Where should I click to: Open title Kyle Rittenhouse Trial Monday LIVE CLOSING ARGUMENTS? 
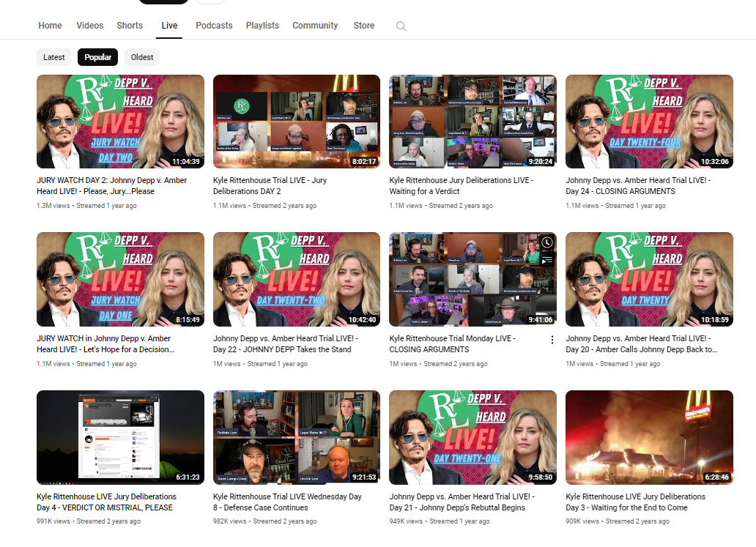point(453,343)
